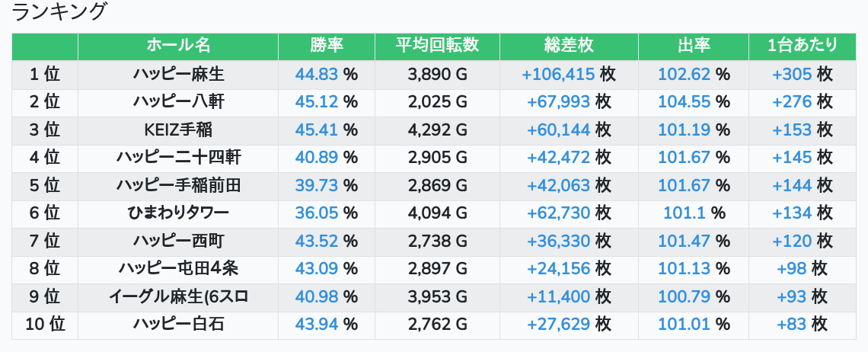This screenshot has height=352, width=868.
Task: Click the +106,415 total difference value
Action: pyautogui.click(x=558, y=75)
